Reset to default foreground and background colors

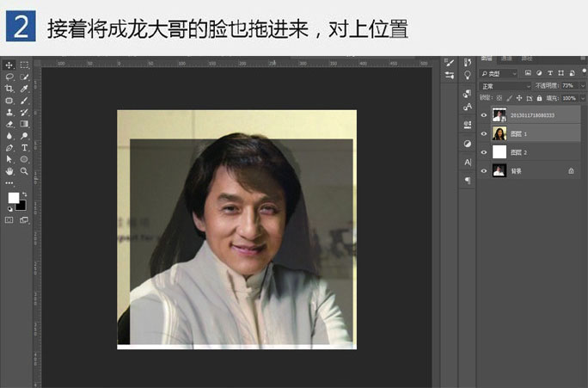[9, 209]
